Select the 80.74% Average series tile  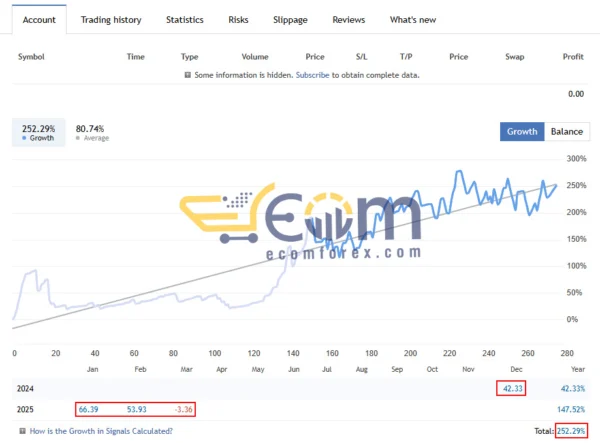(90, 134)
